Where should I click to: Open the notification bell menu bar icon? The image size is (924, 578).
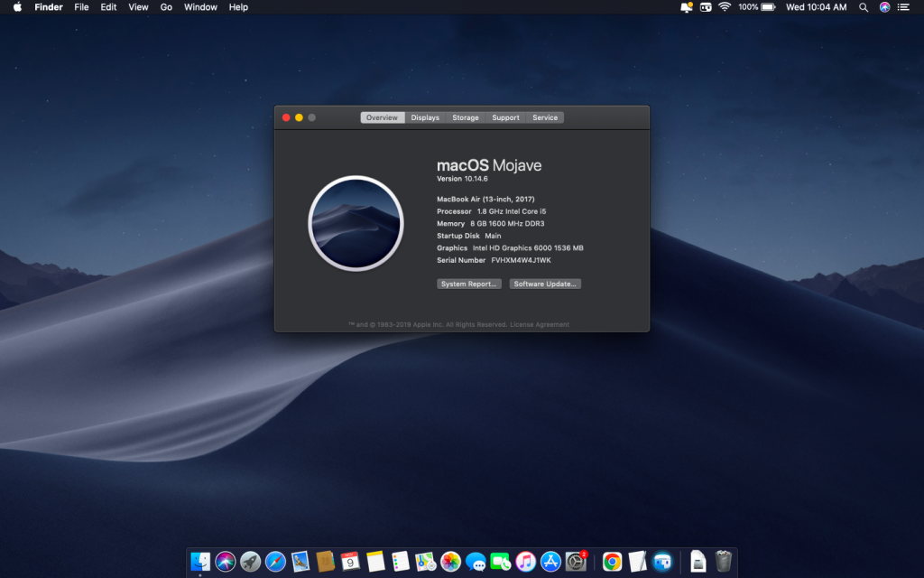tap(686, 7)
